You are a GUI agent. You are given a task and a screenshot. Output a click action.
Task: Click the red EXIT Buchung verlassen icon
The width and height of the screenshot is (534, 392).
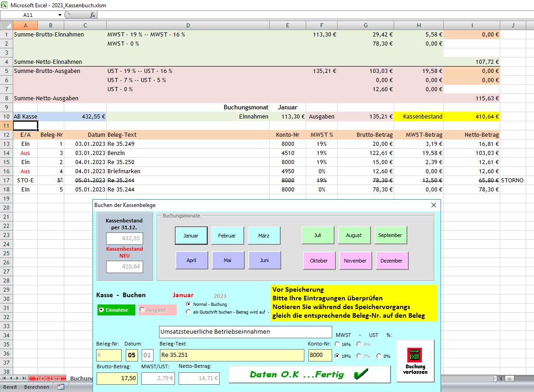415,354
